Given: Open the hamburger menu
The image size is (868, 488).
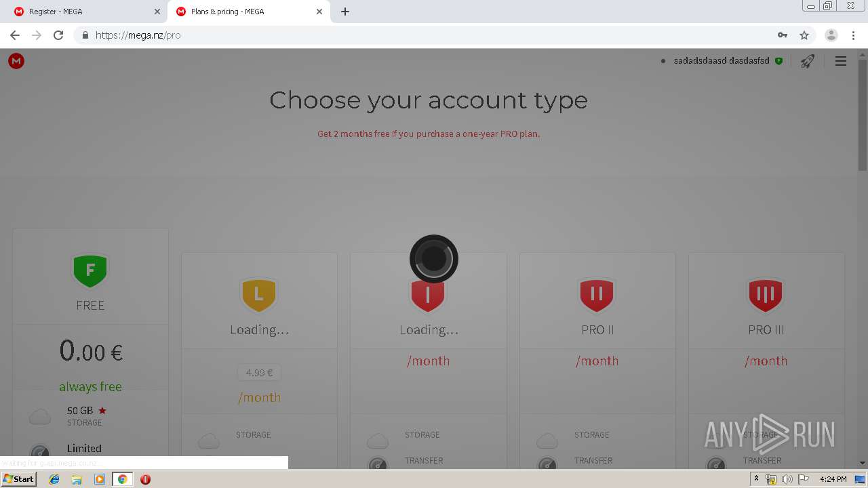Looking at the screenshot, I should pyautogui.click(x=841, y=61).
